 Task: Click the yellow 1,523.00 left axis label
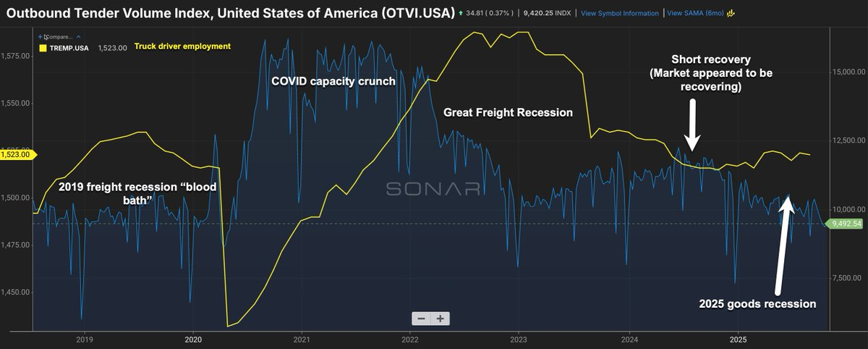pos(16,154)
